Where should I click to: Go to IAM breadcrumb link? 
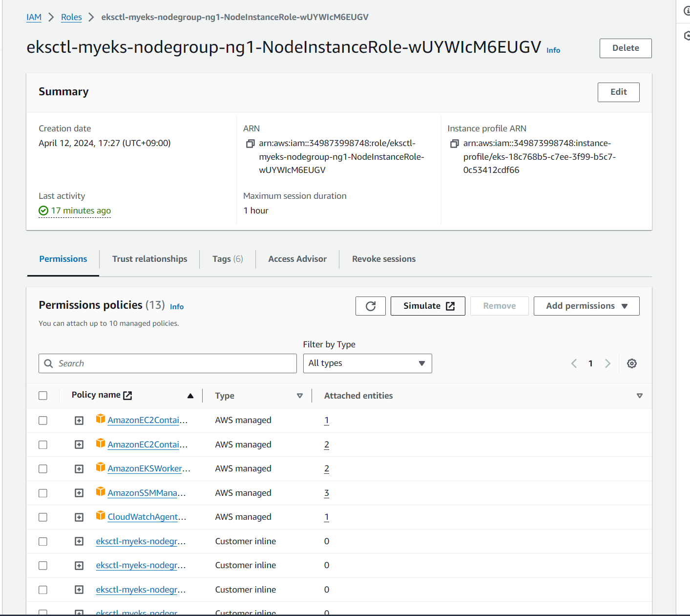tap(34, 17)
